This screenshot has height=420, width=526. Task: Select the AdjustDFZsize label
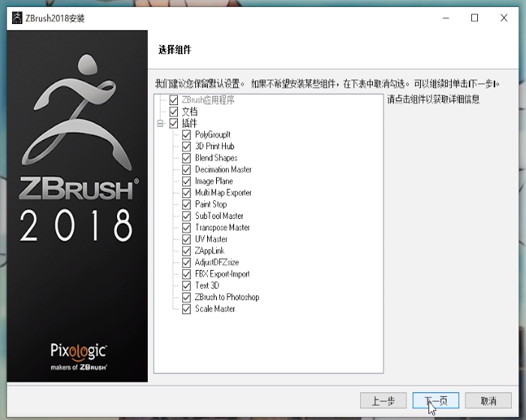217,262
